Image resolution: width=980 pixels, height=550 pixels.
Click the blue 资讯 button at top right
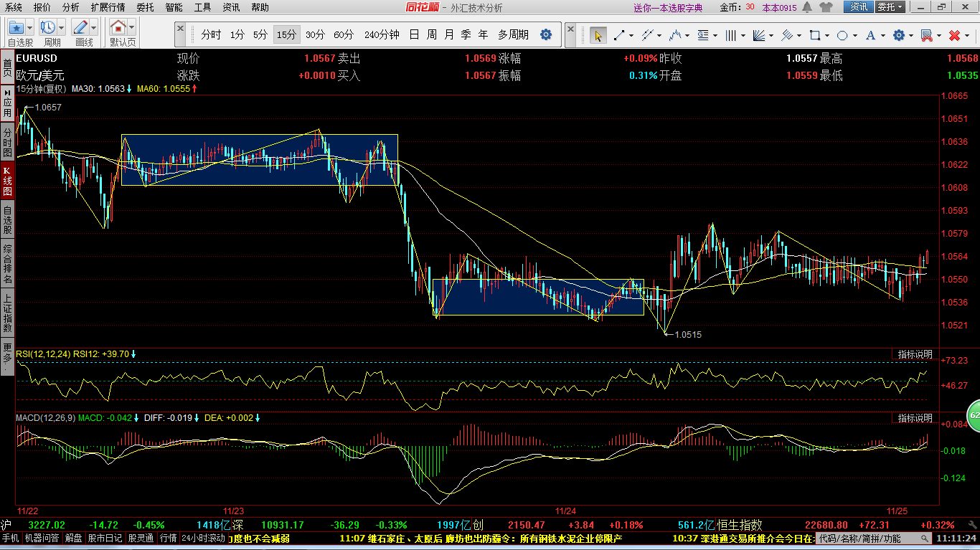pos(858,7)
